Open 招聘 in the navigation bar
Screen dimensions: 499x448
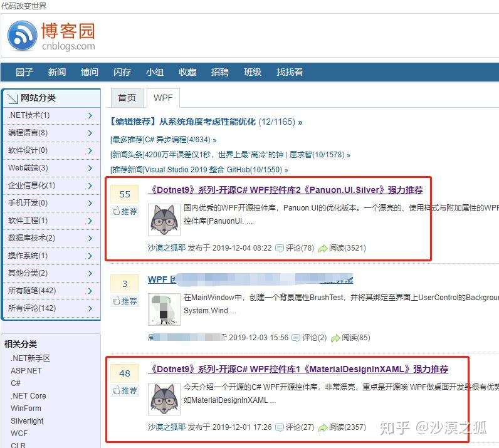click(x=220, y=72)
